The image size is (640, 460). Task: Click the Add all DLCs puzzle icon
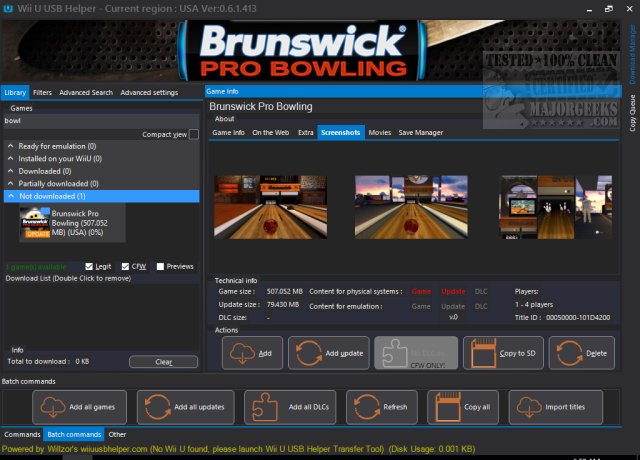[x=265, y=407]
